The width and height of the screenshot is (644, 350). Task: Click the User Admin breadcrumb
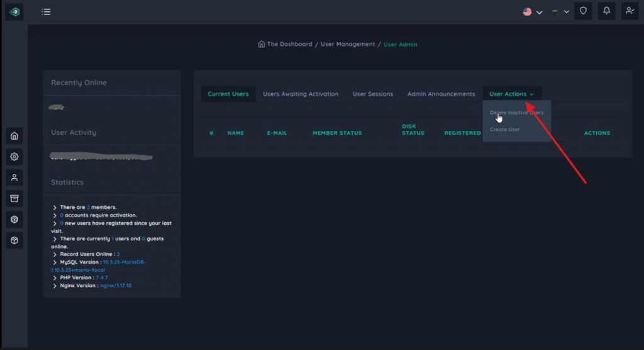click(x=401, y=45)
